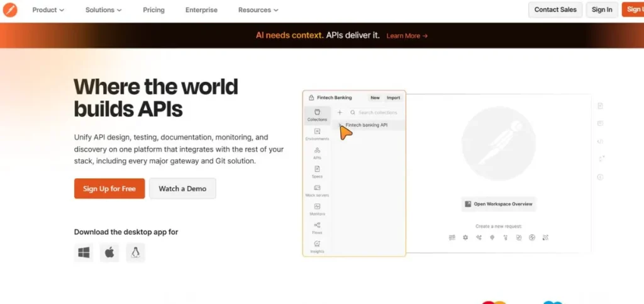This screenshot has height=304, width=644.
Task: Follow the Learn More banner link
Action: 407,36
